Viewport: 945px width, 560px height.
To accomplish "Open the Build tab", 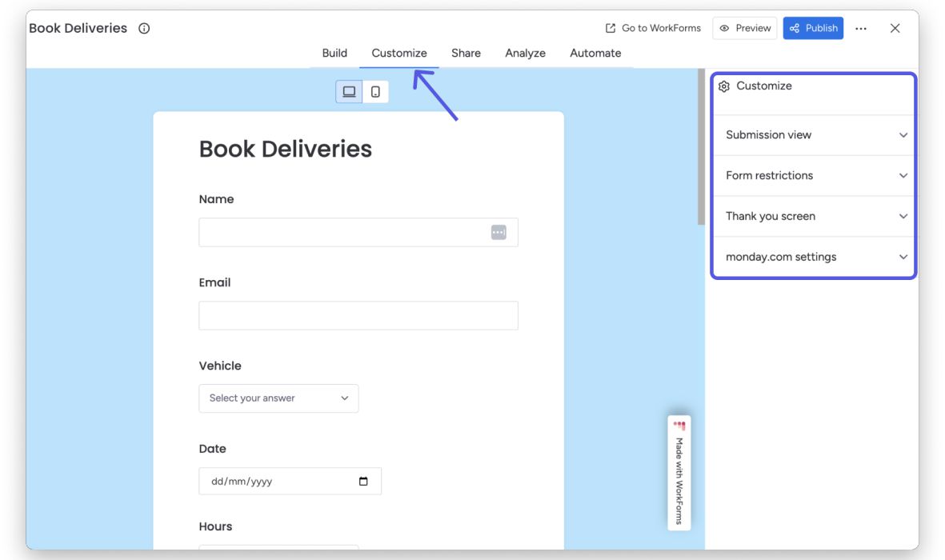I will click(334, 53).
